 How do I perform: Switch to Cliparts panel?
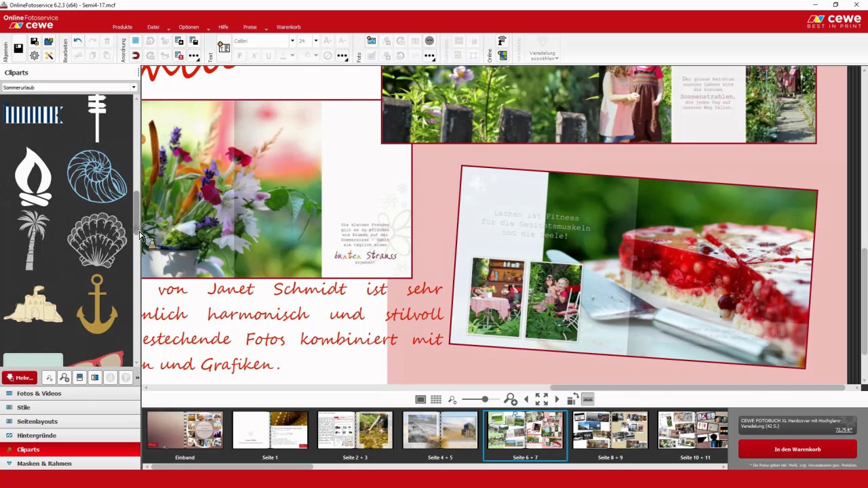(x=71, y=449)
